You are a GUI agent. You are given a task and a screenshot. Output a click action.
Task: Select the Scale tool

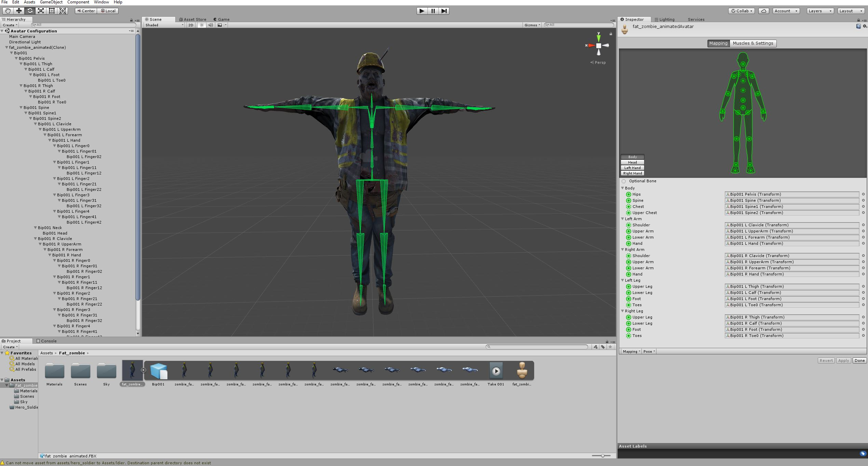click(x=41, y=11)
